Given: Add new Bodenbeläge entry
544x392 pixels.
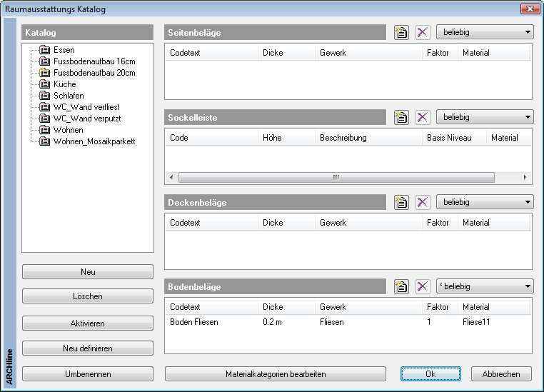Looking at the screenshot, I should pos(401,287).
